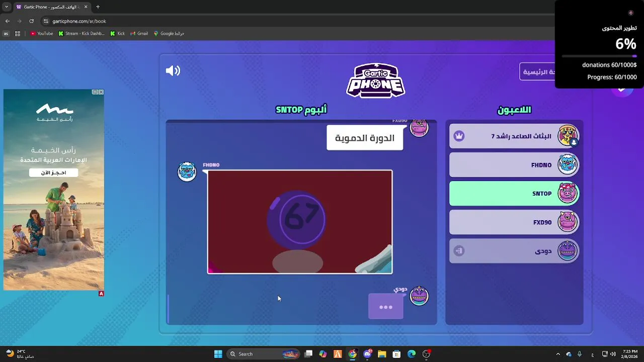The height and width of the screenshot is (362, 644).
Task: Click the donations progress bar
Action: pos(599,56)
